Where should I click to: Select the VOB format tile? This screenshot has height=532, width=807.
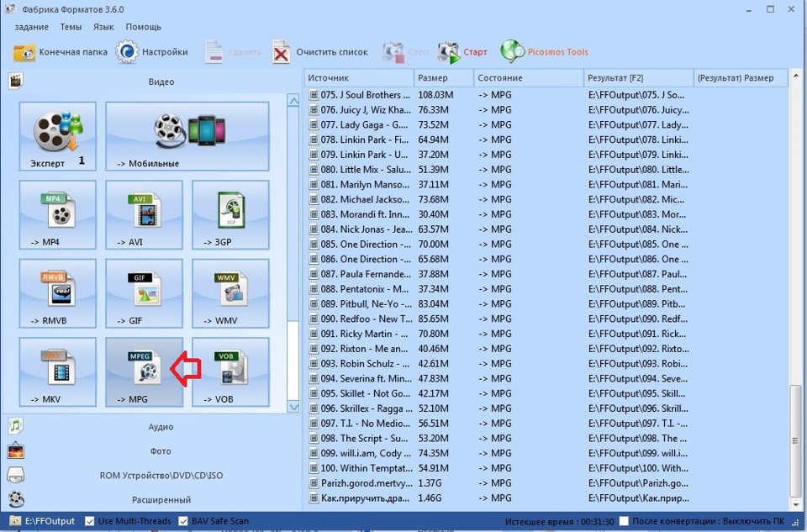click(x=230, y=372)
